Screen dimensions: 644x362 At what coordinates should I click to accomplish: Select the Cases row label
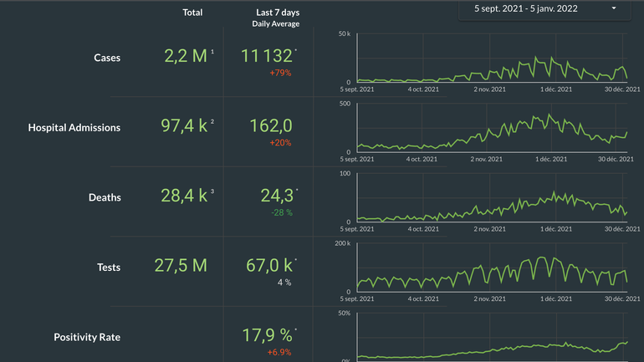[107, 58]
